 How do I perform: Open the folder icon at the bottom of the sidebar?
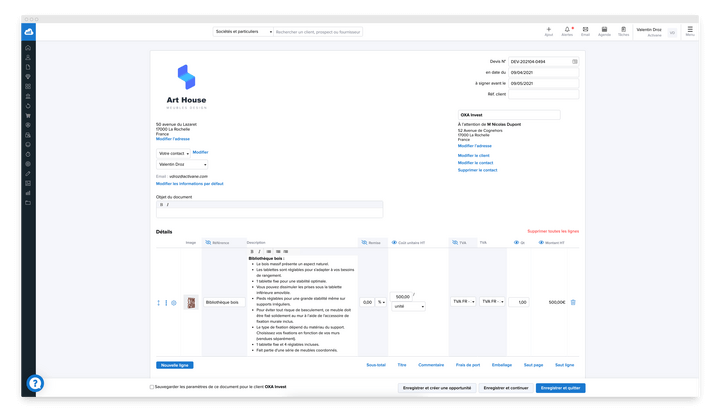(28, 203)
